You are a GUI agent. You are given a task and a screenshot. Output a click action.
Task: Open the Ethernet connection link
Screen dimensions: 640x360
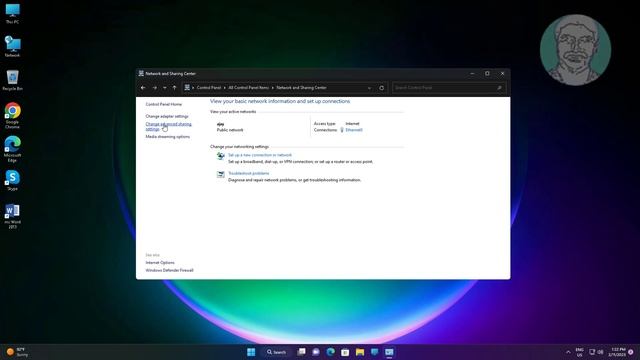click(x=354, y=130)
